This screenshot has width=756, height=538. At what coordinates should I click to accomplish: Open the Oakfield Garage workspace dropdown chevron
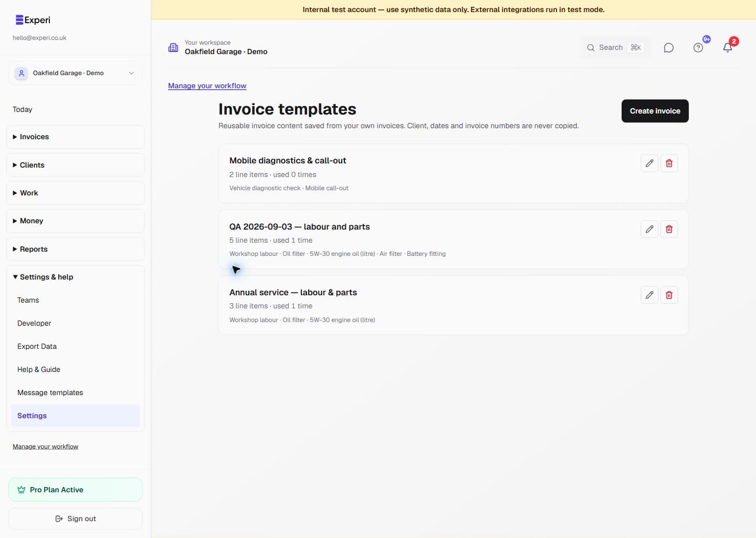131,73
